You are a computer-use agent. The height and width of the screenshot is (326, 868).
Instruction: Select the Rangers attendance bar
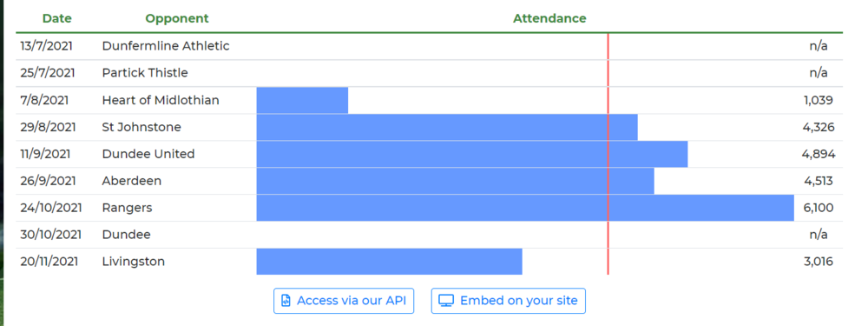click(525, 208)
